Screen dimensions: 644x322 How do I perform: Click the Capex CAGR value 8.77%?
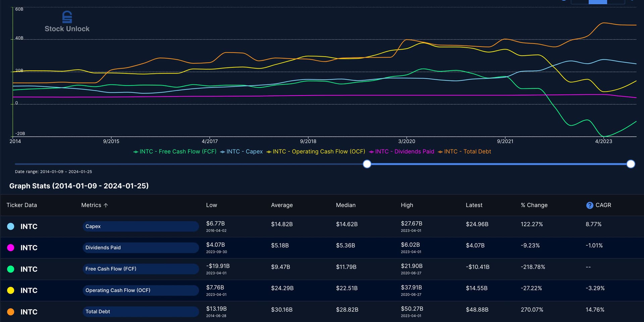tap(593, 224)
